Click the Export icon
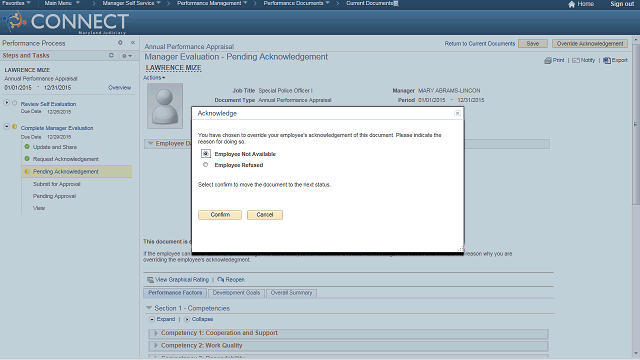640x360 pixels. [607, 60]
